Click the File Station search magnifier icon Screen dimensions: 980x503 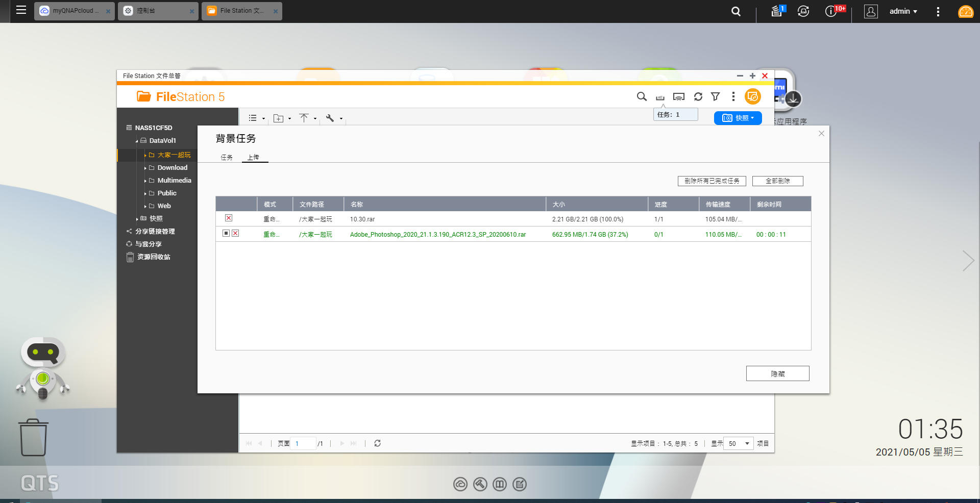(642, 96)
